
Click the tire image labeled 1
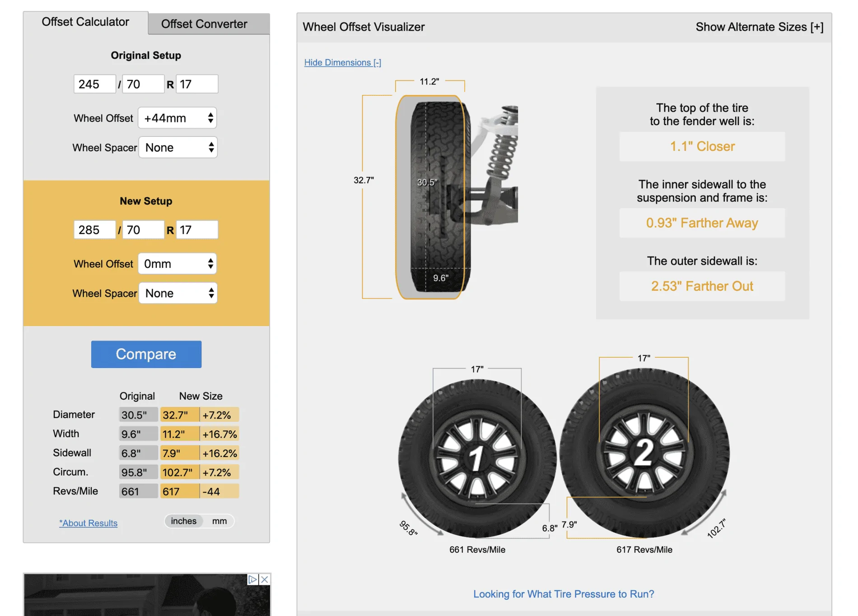click(476, 458)
